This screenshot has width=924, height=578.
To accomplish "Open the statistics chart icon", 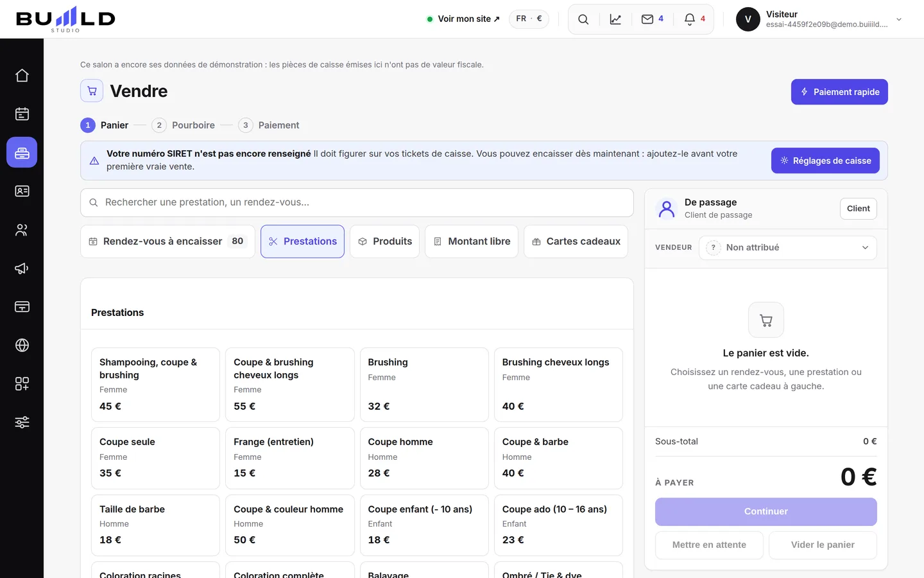I will [x=615, y=19].
